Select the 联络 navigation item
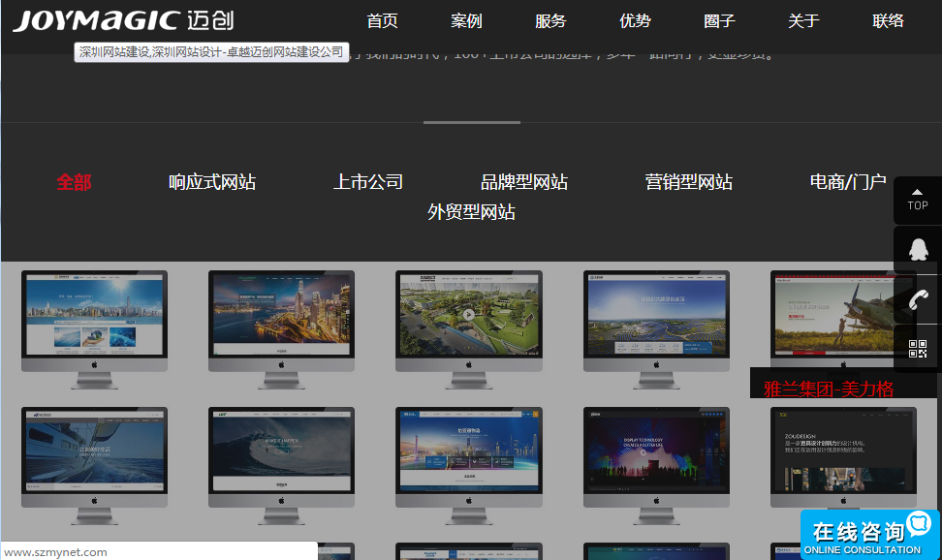The width and height of the screenshot is (942, 560). tap(888, 21)
